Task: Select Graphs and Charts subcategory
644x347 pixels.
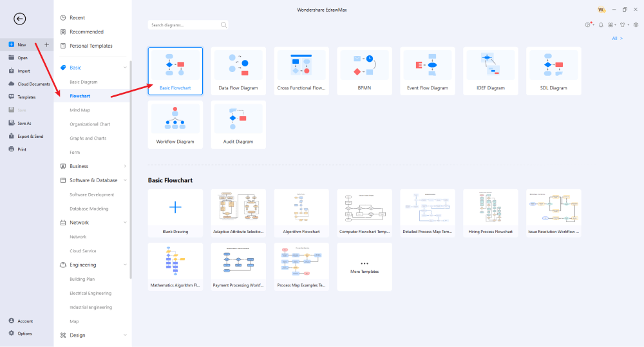Action: tap(88, 138)
